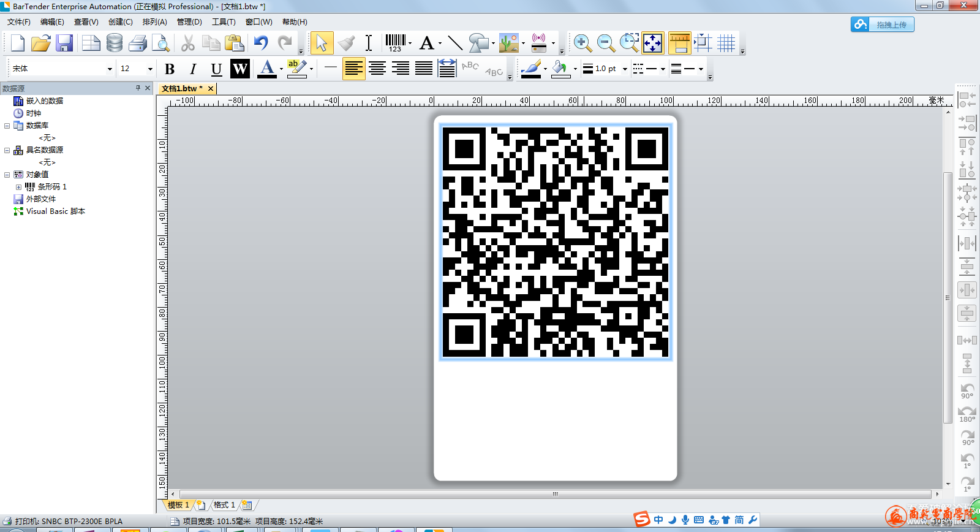980x532 pixels.
Task: Insert a picture with the image tool
Action: (509, 43)
